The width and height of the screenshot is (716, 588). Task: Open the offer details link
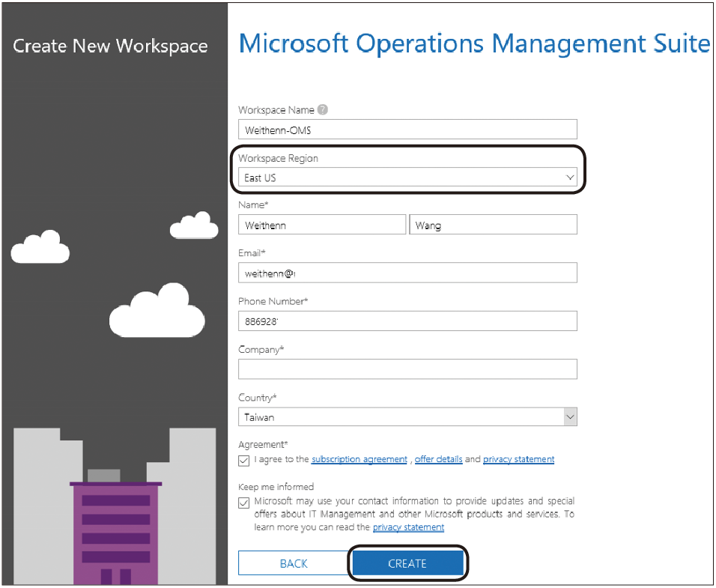coord(438,459)
